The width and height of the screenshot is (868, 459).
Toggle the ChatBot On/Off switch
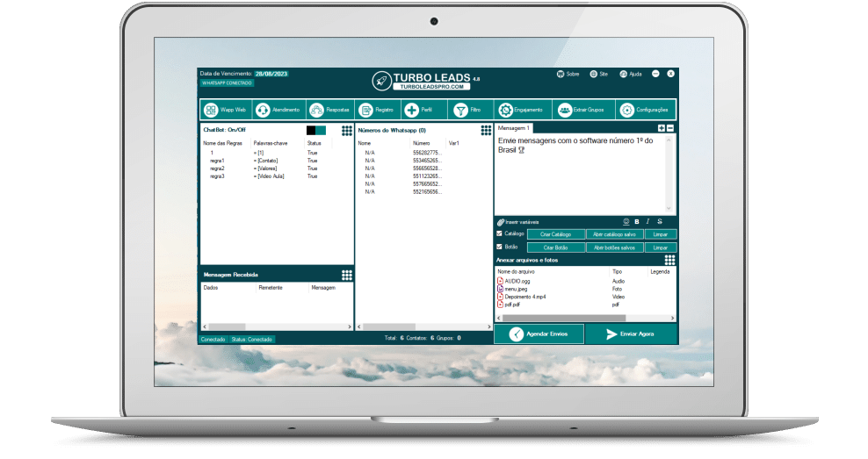315,130
